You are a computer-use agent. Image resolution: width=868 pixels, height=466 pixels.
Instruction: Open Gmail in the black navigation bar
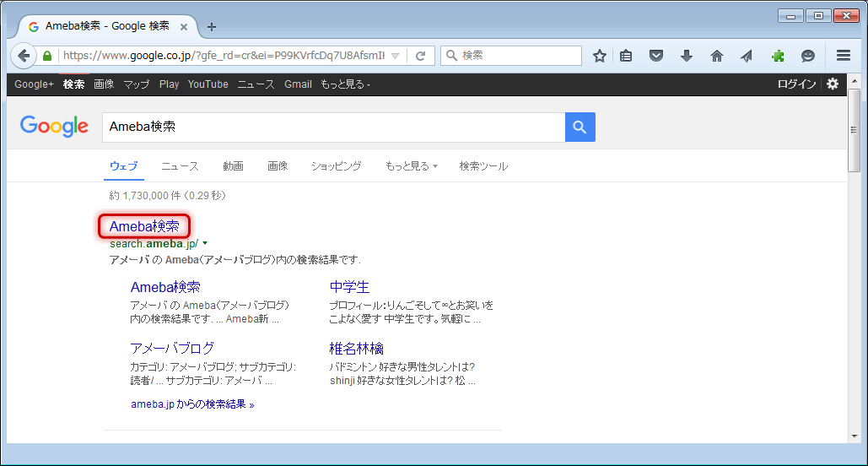tap(298, 84)
